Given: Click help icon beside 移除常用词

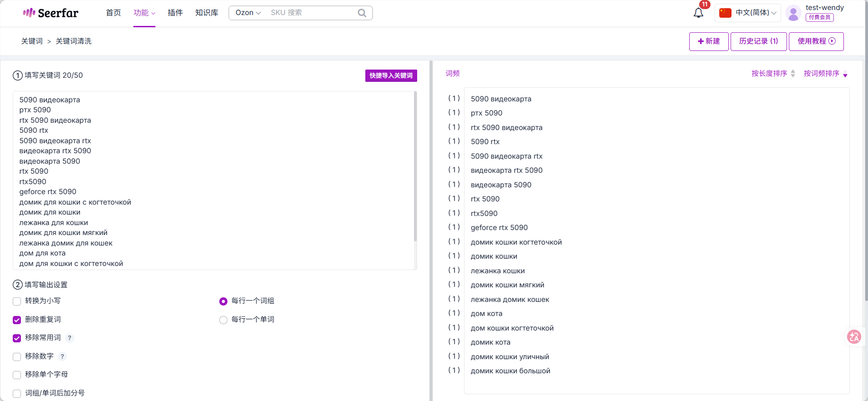Looking at the screenshot, I should pos(70,338).
